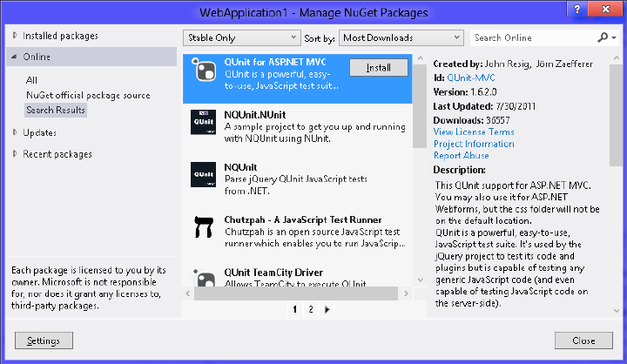Click the Close button at bottom
This screenshot has width=627, height=364.
583,340
